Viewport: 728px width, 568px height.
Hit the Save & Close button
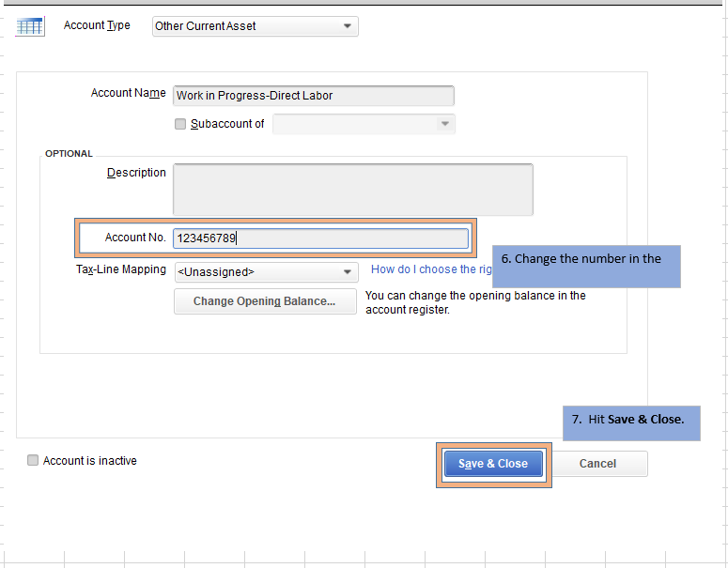tap(493, 464)
